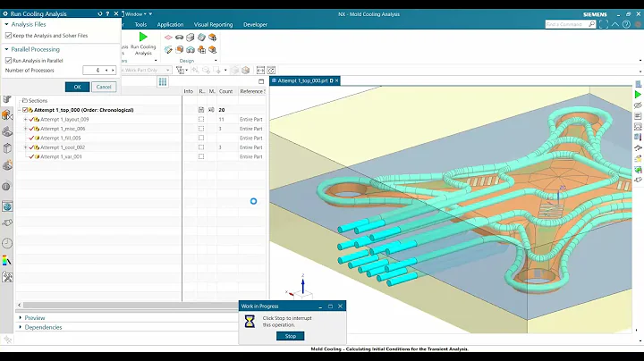The width and height of the screenshot is (644, 361).
Task: Open the column chooser icon above the navigator table
Action: (163, 81)
